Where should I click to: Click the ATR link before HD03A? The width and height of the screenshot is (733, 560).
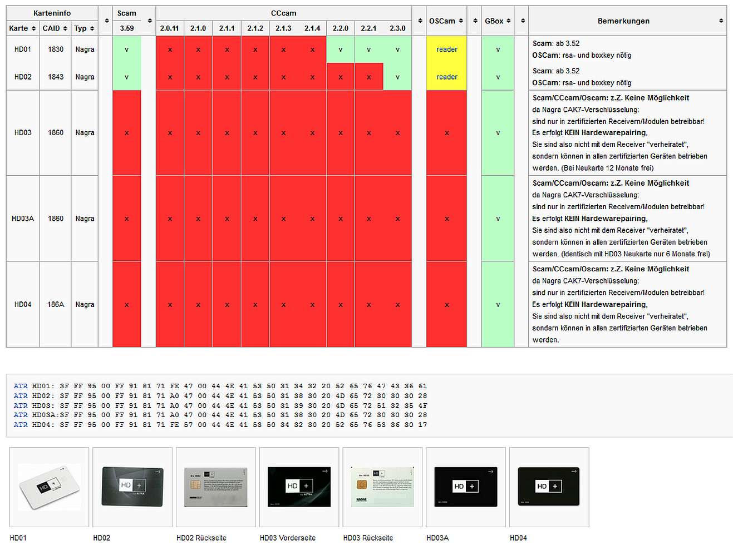click(21, 415)
